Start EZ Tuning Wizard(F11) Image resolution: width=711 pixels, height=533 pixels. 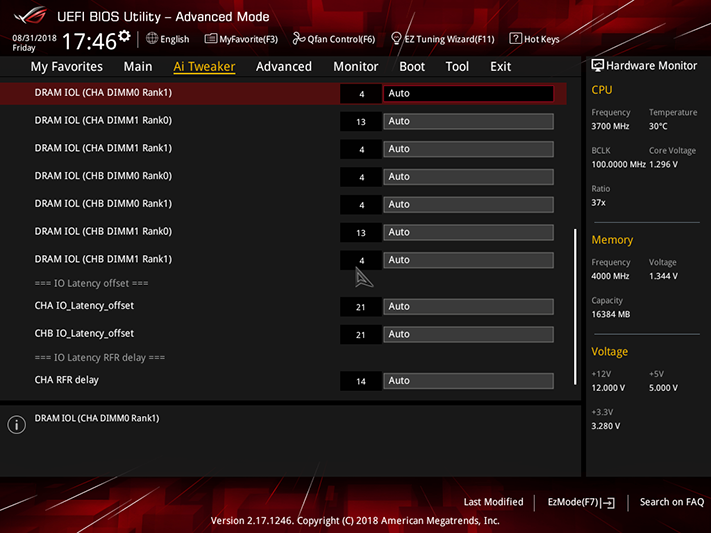(x=449, y=39)
